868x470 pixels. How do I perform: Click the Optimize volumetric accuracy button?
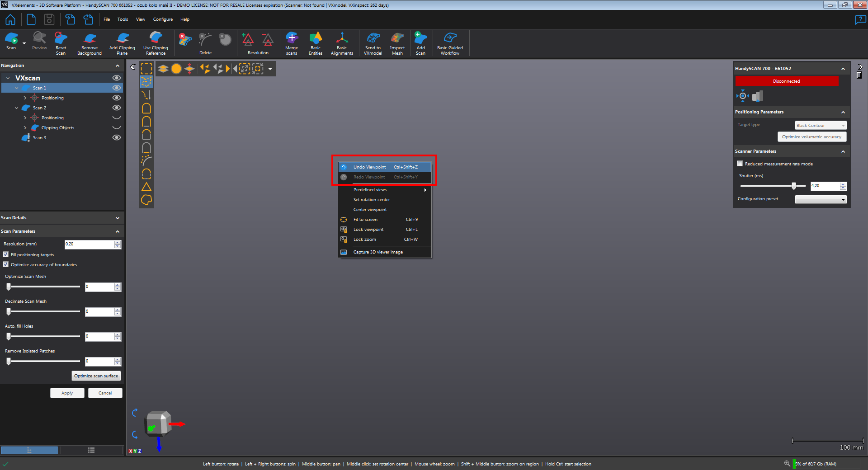[x=811, y=136]
